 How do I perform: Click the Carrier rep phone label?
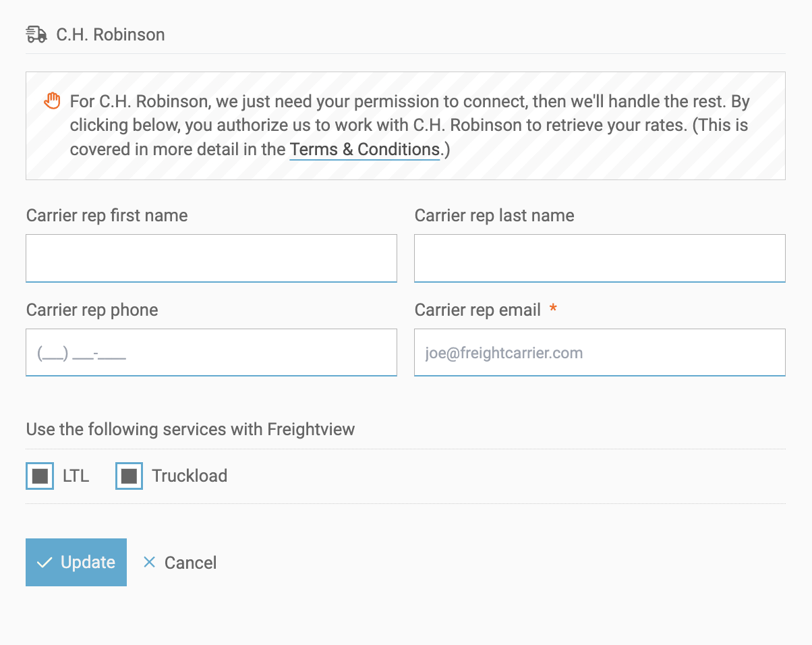pyautogui.click(x=92, y=310)
